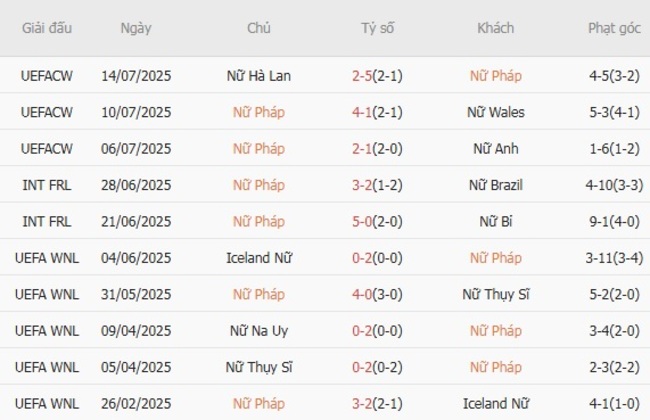Select the "Khách" column header
The height and width of the screenshot is (420, 650).
pyautogui.click(x=496, y=28)
